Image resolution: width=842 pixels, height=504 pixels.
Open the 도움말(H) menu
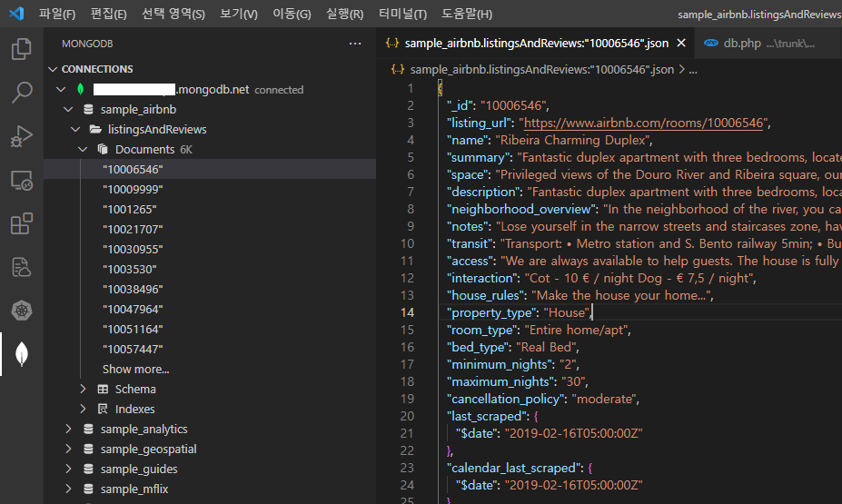467,14
